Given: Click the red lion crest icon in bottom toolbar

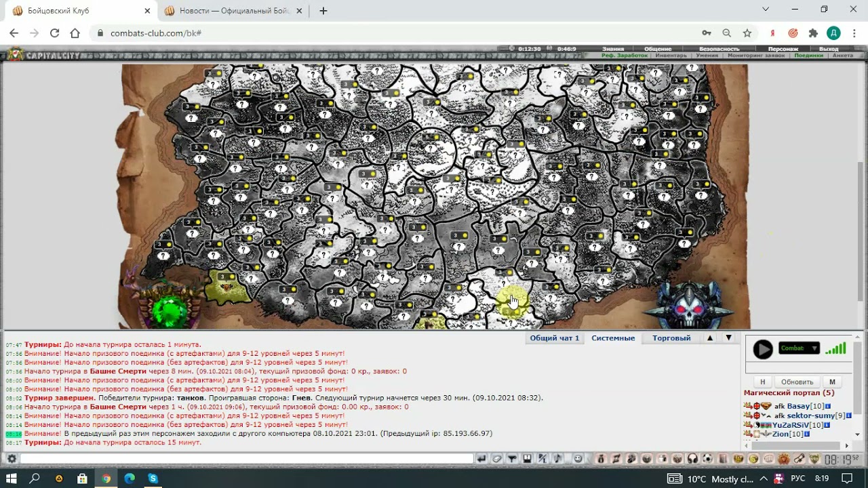Looking at the screenshot, I should click(x=783, y=459).
